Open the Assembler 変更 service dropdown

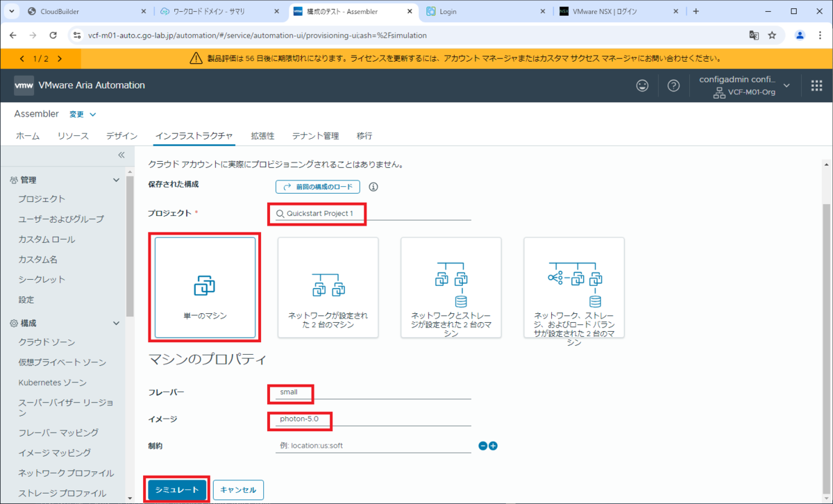coord(83,114)
